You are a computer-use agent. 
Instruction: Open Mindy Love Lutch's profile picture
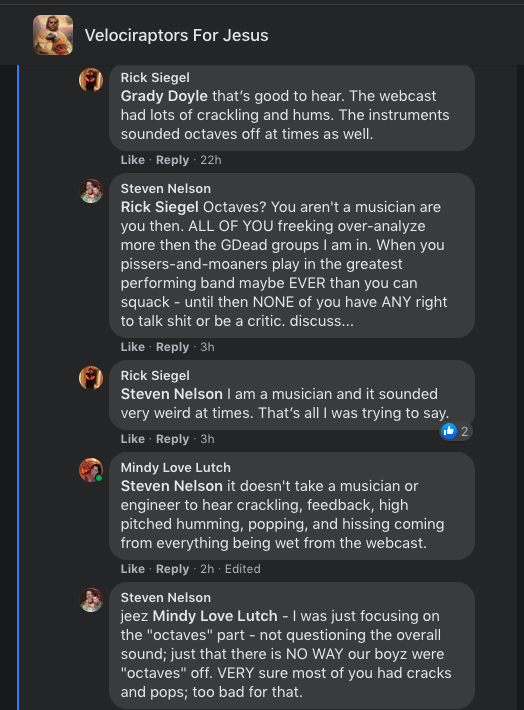91,470
